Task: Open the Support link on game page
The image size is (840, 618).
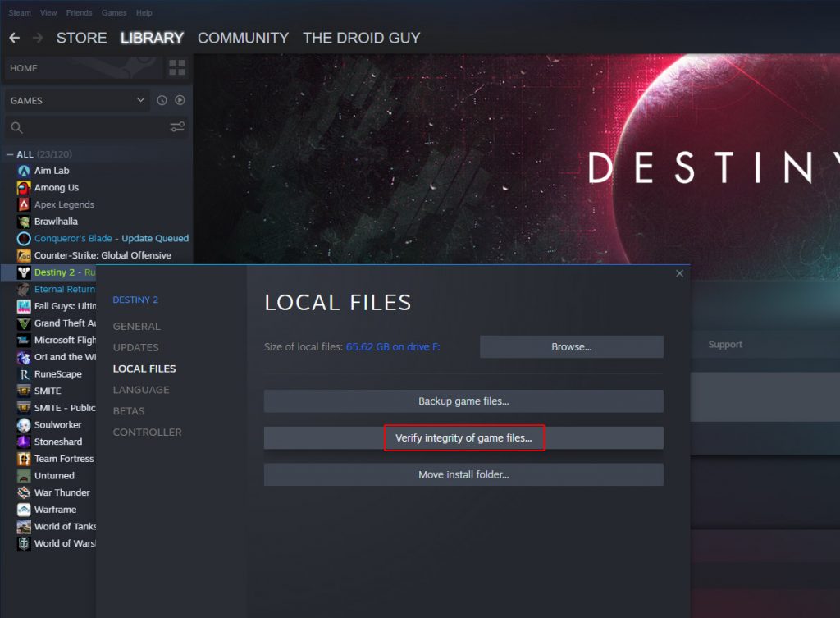Action: coord(725,345)
